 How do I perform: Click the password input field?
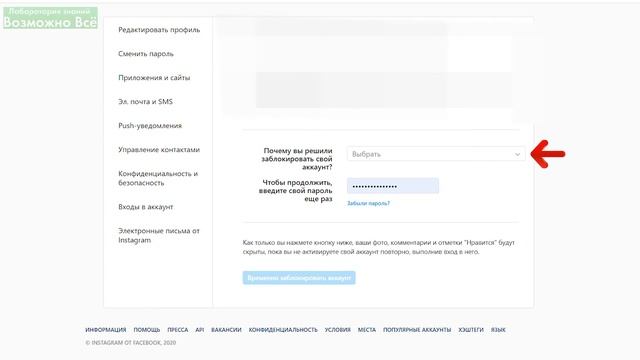coord(393,186)
